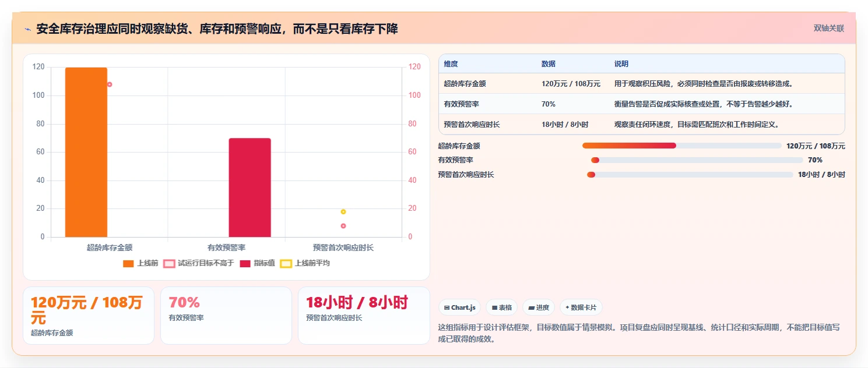Screen dimensions: 868x368
Task: Click the footnote paragraph about 设计评估框架
Action: 639,333
